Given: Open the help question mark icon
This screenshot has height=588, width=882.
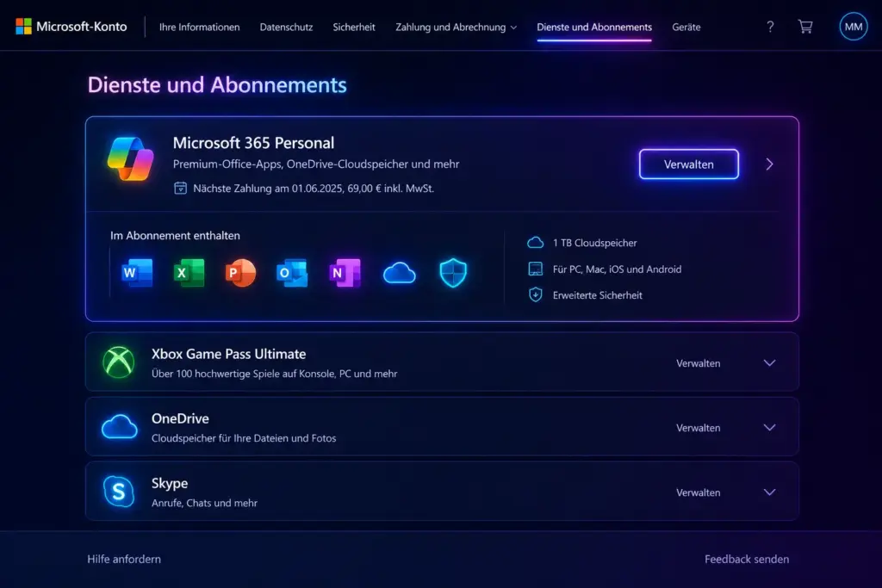Looking at the screenshot, I should (770, 27).
